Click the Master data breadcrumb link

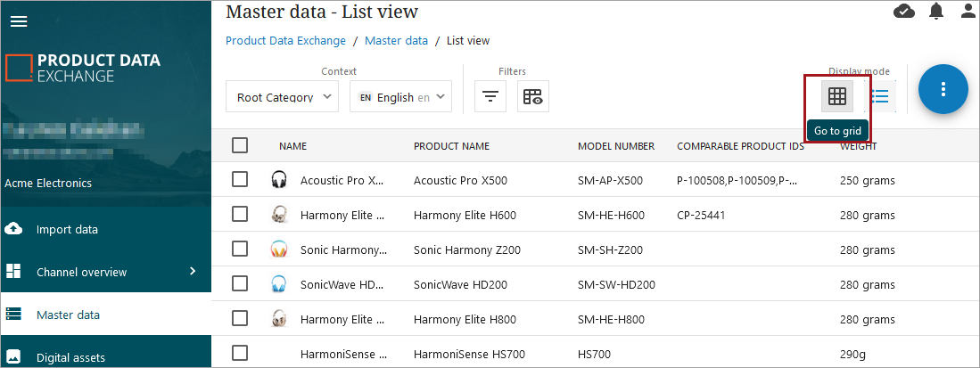[396, 41]
